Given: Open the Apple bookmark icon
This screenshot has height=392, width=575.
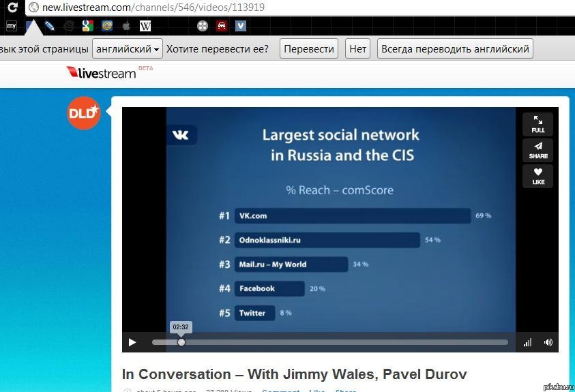Looking at the screenshot, I should 126,26.
